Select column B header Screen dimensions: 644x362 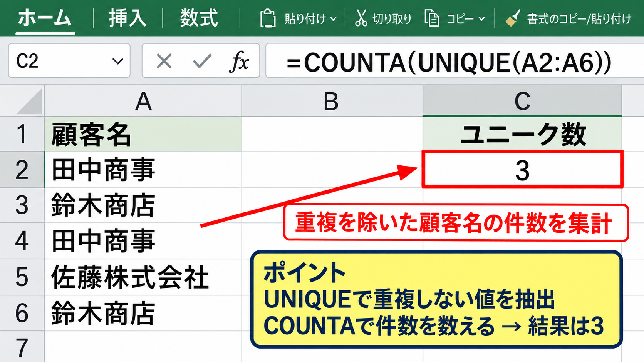click(332, 101)
